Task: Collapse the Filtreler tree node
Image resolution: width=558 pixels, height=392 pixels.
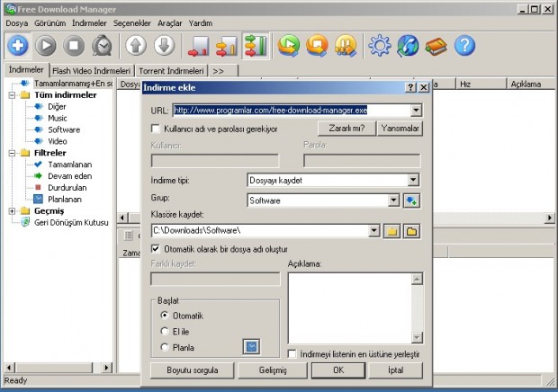Action: (x=12, y=153)
